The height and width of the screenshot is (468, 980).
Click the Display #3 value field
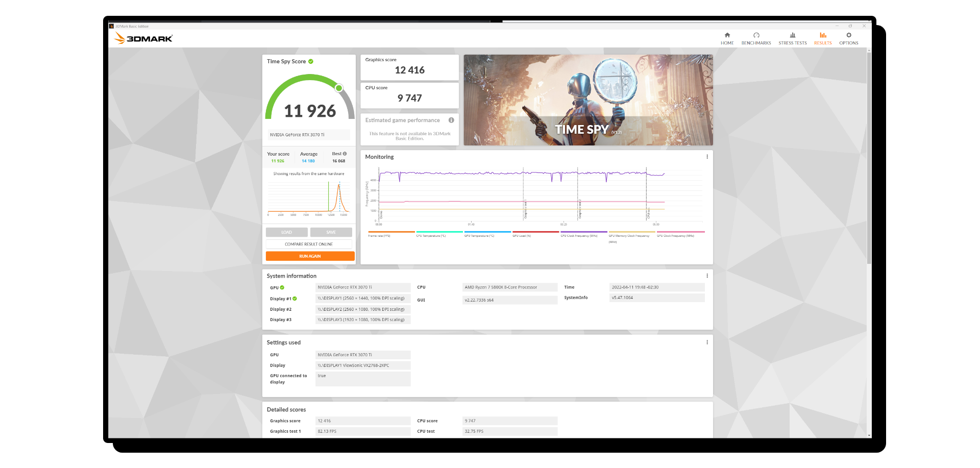363,319
